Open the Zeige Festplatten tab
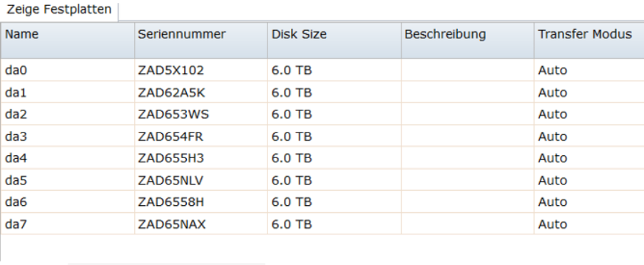644x265 pixels. [x=59, y=10]
